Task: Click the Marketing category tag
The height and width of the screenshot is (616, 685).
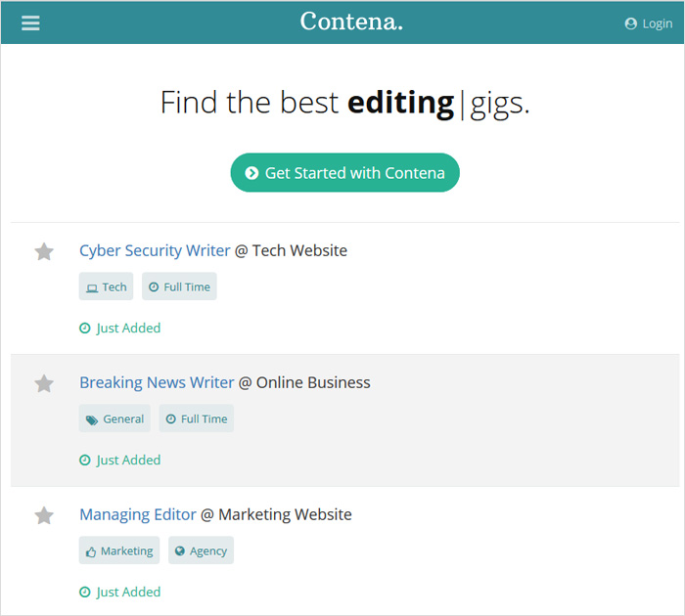Action: pyautogui.click(x=119, y=550)
